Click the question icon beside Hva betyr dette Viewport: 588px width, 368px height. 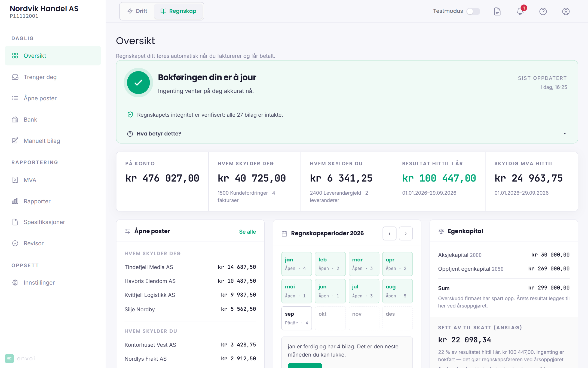click(130, 134)
